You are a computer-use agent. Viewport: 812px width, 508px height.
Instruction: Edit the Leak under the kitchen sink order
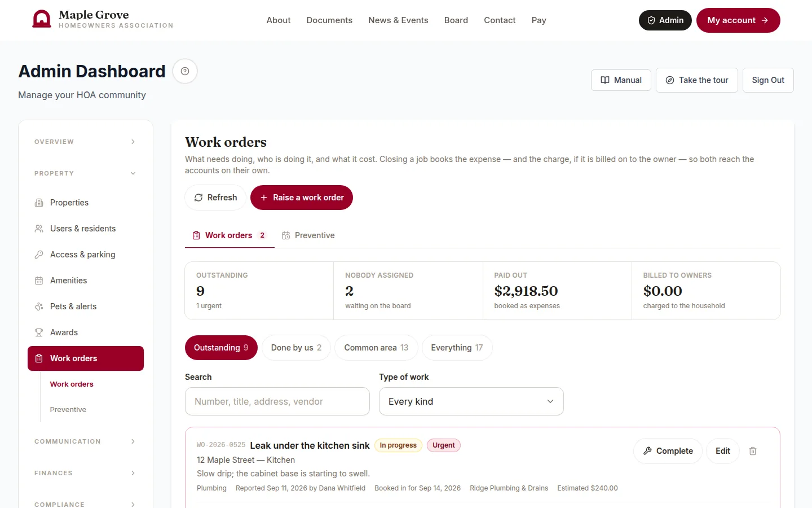(x=723, y=451)
